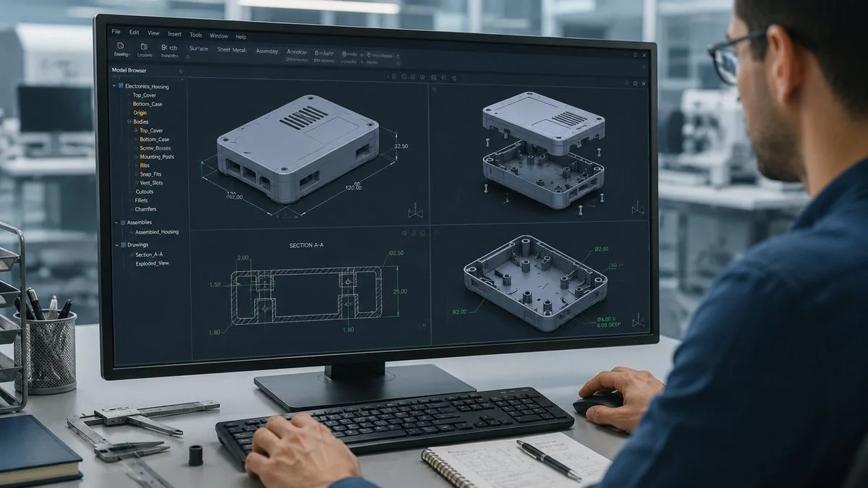Switch to the Surface ribbon tab
The width and height of the screenshot is (868, 488).
pos(199,49)
